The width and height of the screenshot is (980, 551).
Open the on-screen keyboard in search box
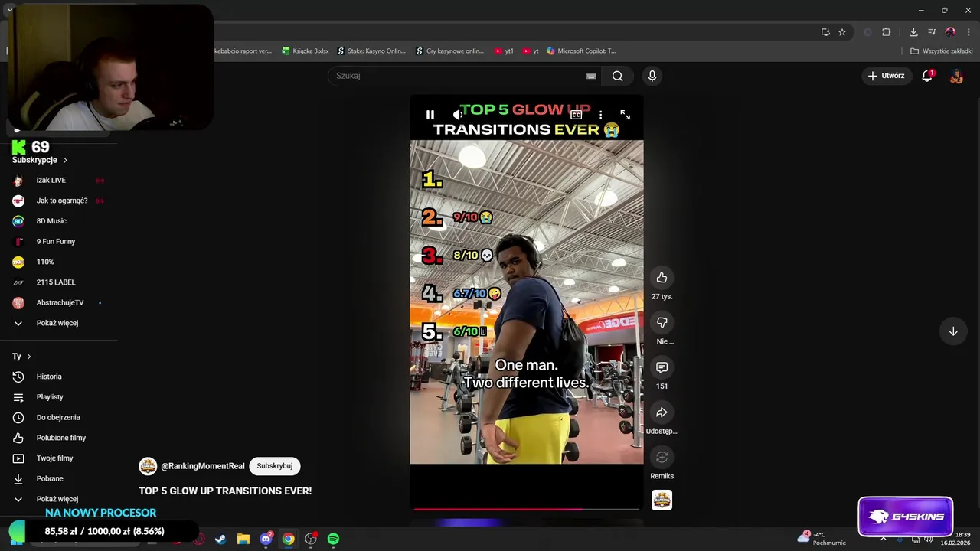[591, 76]
